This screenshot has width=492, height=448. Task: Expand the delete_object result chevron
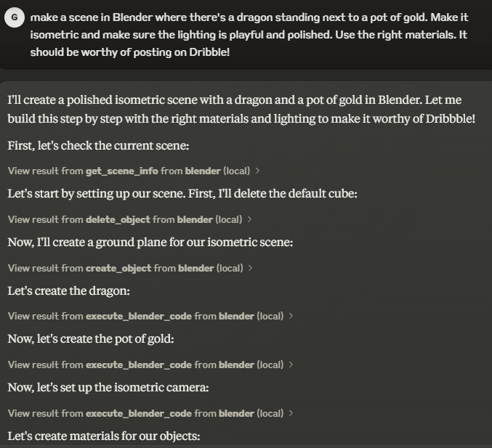pos(251,219)
